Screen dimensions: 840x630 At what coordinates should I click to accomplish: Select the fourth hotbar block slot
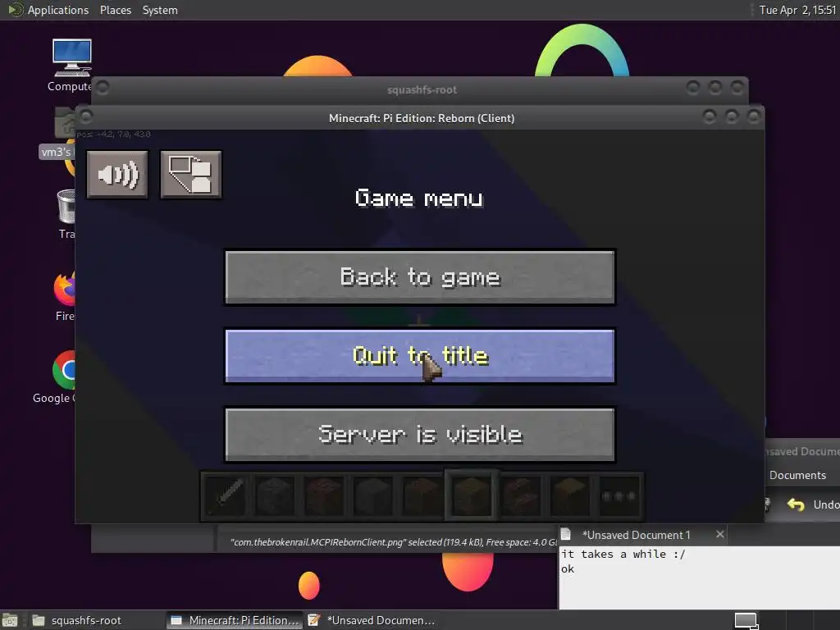[x=373, y=496]
